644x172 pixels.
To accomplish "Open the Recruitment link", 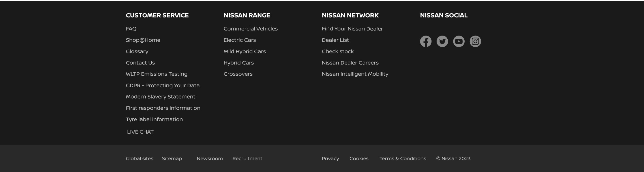I will (247, 158).
